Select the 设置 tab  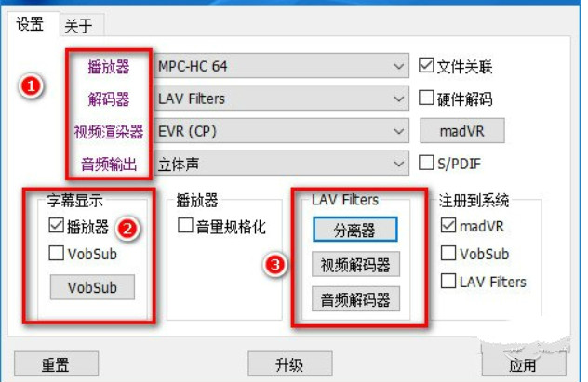click(x=30, y=24)
